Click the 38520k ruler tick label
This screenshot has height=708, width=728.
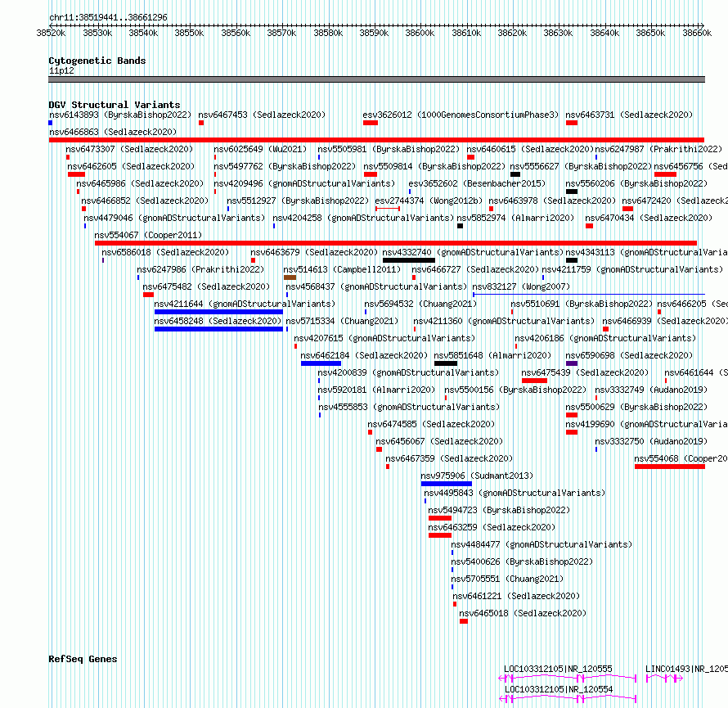pos(51,33)
